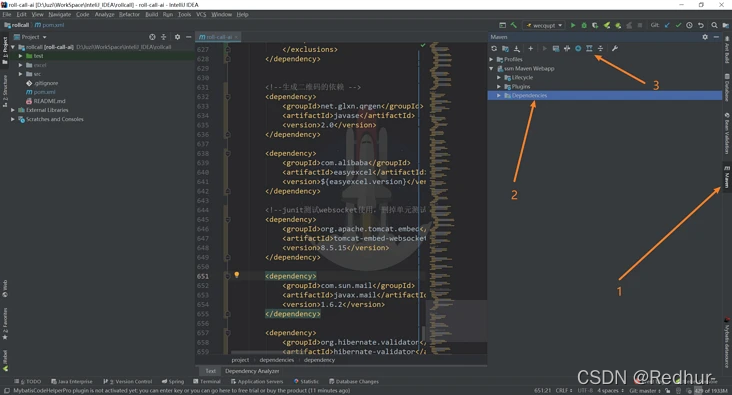The height and width of the screenshot is (395, 732).
Task: Click Git Commit checkmark icon
Action: (x=678, y=25)
